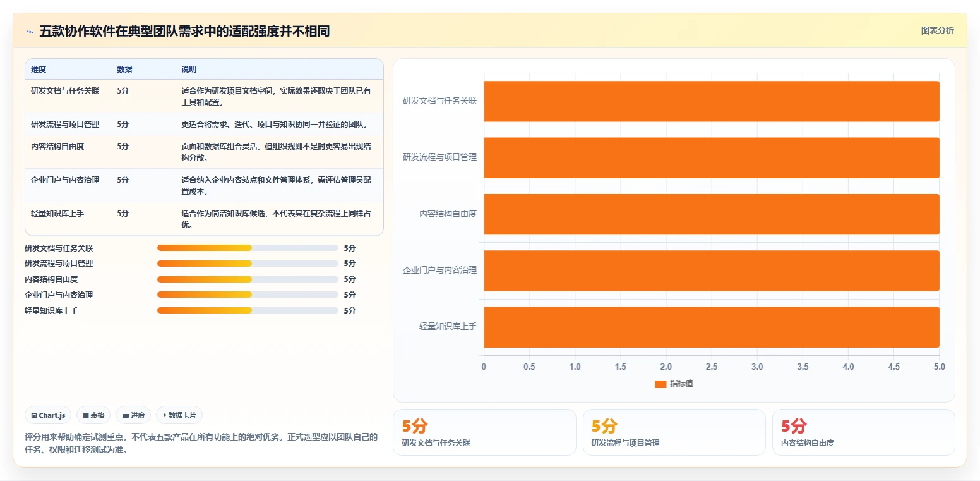Viewport: 980px width, 481px height.
Task: Click the chart bar for 内容结构自由度
Action: coord(712,214)
